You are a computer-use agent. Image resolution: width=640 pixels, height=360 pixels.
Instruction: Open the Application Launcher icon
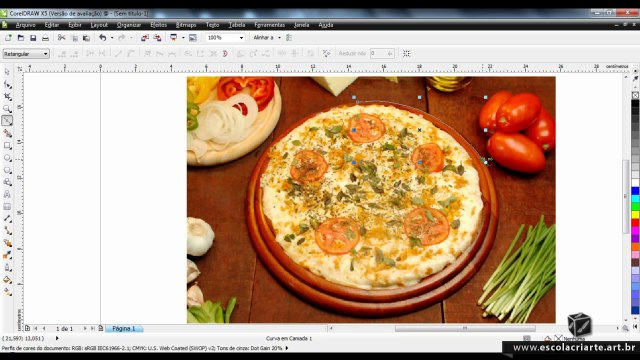[173, 38]
